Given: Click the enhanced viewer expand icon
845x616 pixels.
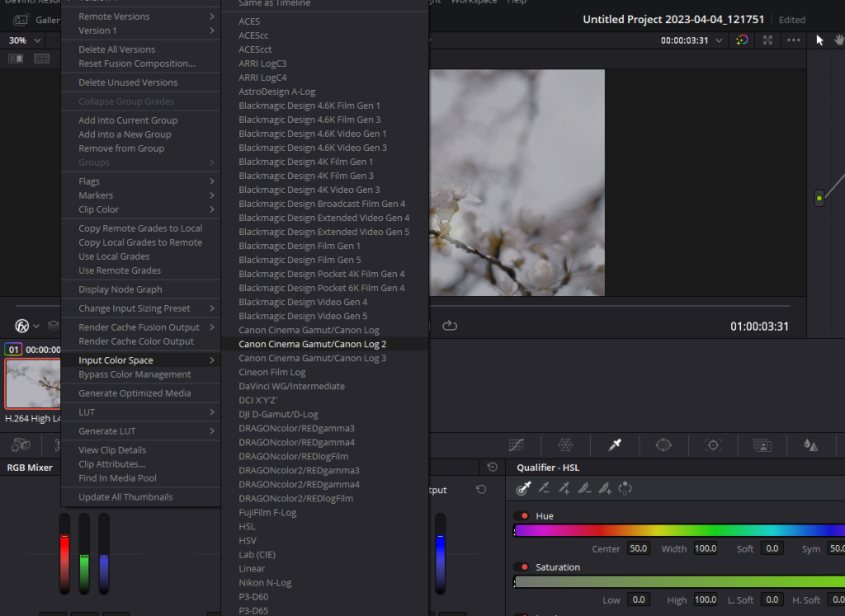Looking at the screenshot, I should [x=767, y=40].
